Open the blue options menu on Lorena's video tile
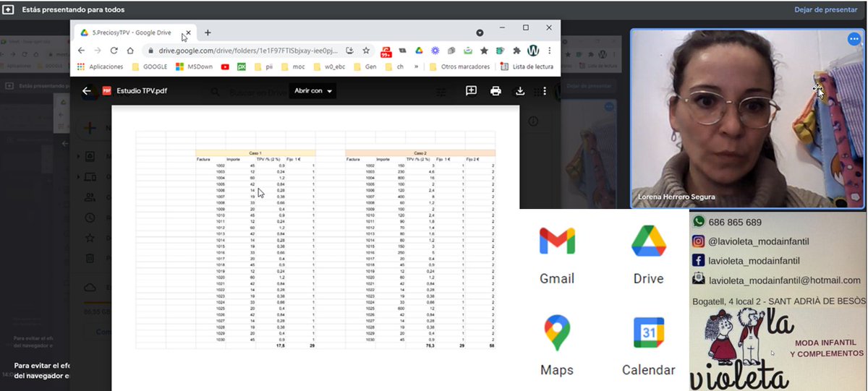The height and width of the screenshot is (391, 868). 853,40
